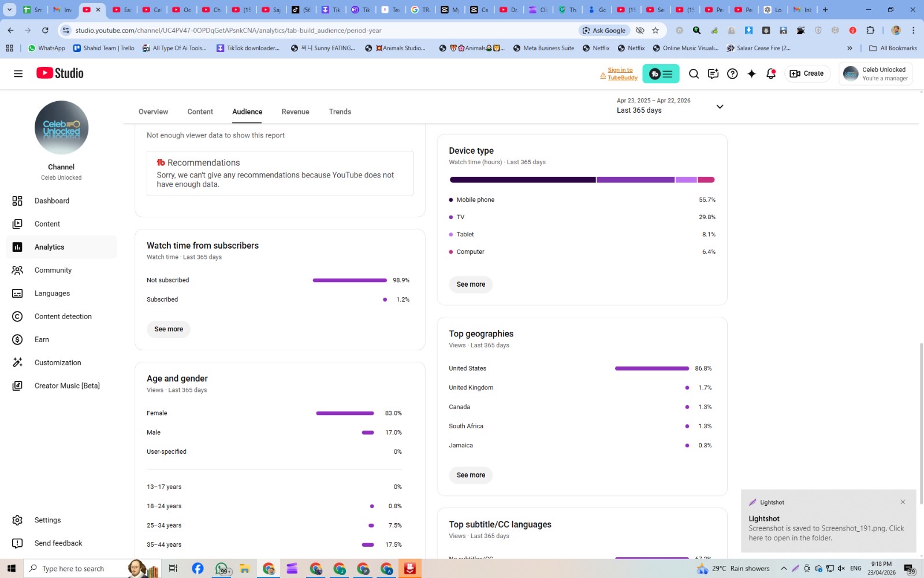Image resolution: width=924 pixels, height=578 pixels.
Task: Open the Earn dollar icon in sidebar
Action: click(17, 339)
